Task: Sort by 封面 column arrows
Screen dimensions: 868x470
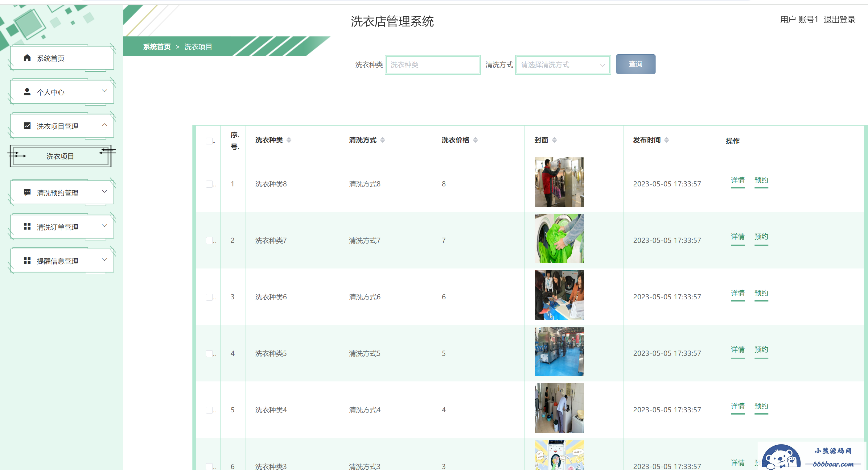Action: pos(554,140)
